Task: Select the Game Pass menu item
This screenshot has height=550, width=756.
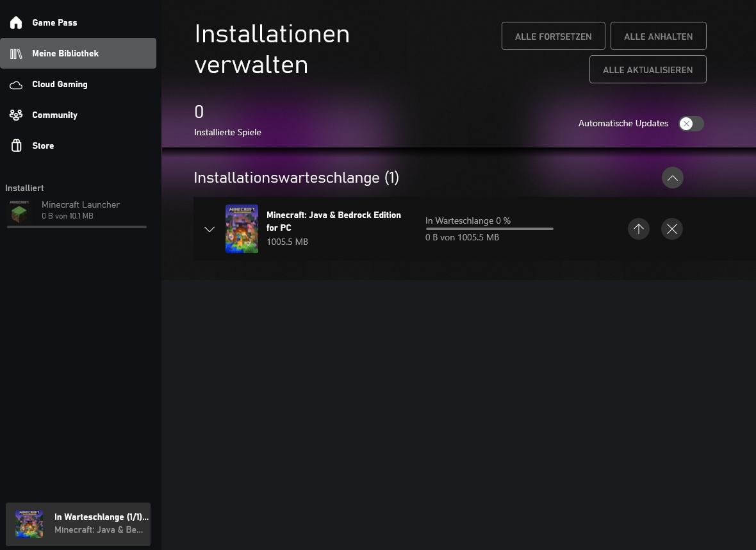Action: coord(54,22)
